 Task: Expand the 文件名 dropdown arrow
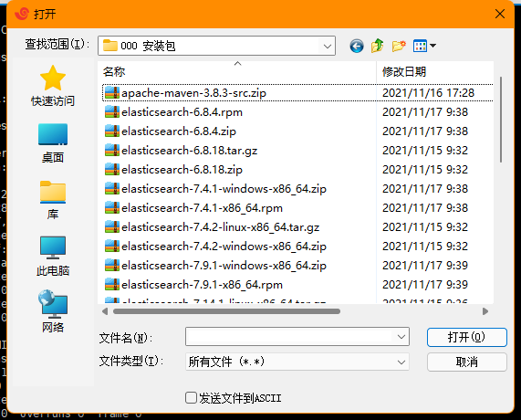click(401, 337)
